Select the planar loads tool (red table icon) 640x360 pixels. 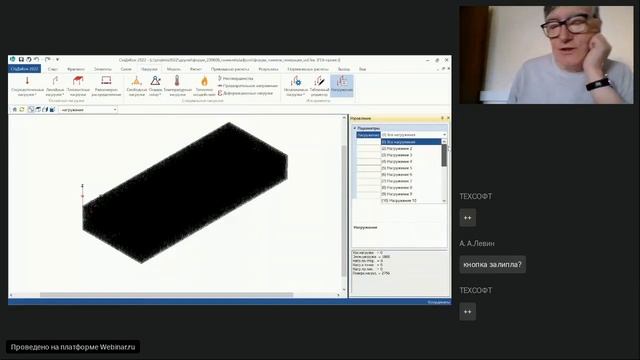[78, 86]
